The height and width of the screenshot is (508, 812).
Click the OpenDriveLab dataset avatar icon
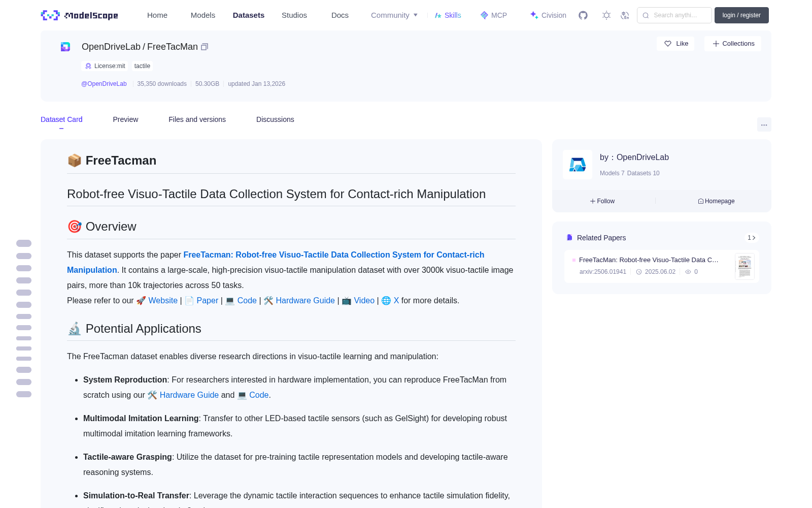[65, 47]
